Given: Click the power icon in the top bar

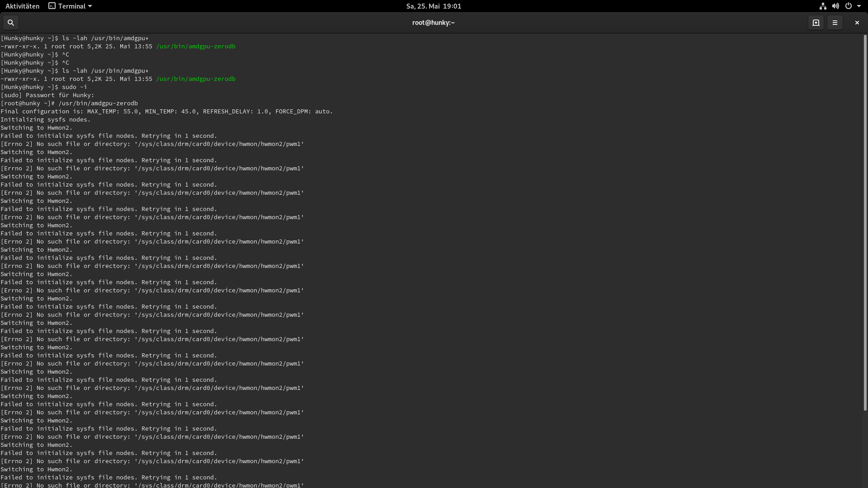Looking at the screenshot, I should (x=849, y=6).
